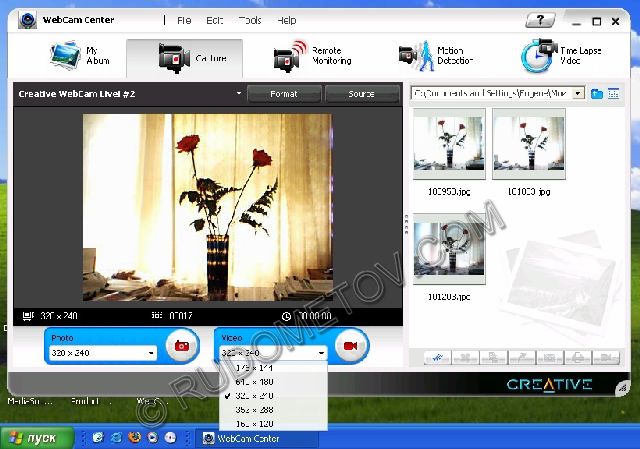The width and height of the screenshot is (640, 449).
Task: Choose 640 x 480 video resolution
Action: [x=273, y=382]
